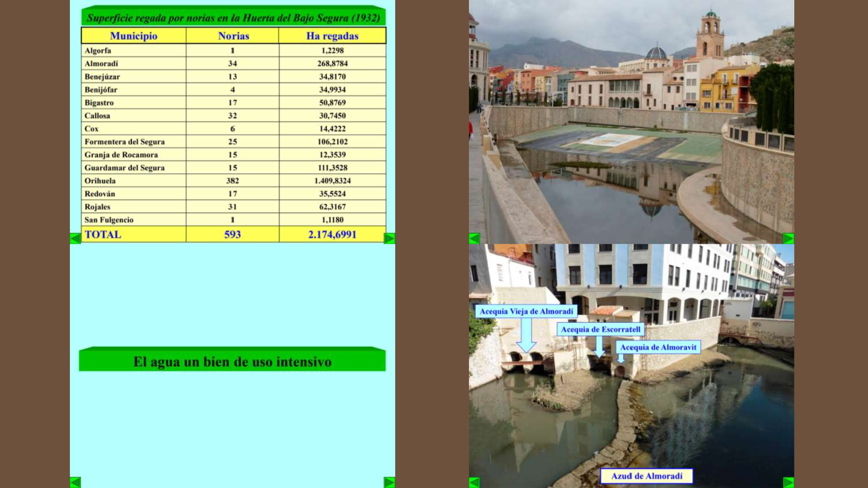Click the 'Bigastro' municipality cell
The image size is (868, 488).
tap(133, 103)
